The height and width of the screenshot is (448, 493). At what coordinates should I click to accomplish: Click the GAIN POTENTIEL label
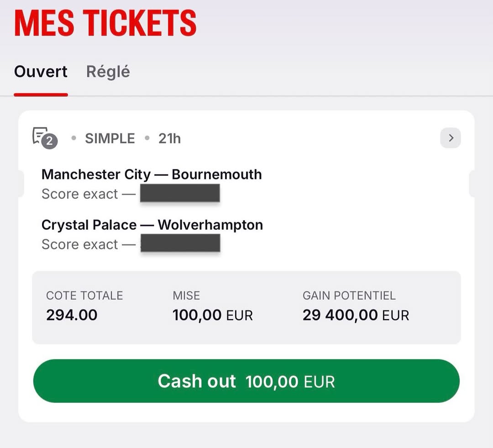pos(349,296)
